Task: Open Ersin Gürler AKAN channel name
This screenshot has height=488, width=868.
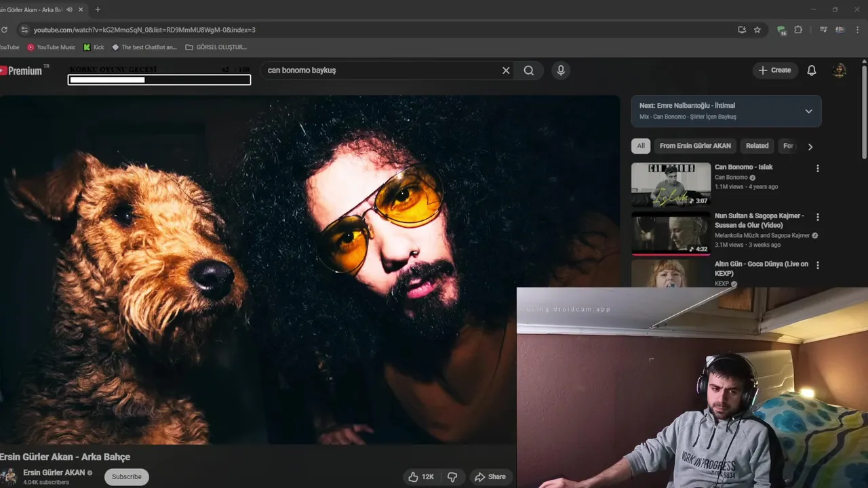Action: pos(54,472)
